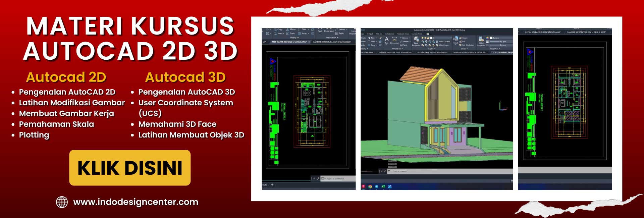Click the Autocad 3D heading
Image resolution: width=644 pixels, height=218 pixels.
click(185, 77)
